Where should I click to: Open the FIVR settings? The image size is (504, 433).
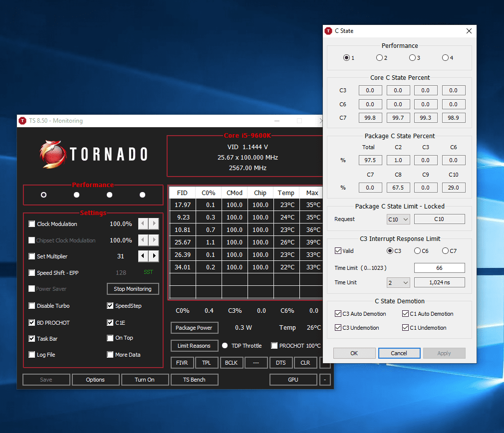tap(182, 363)
